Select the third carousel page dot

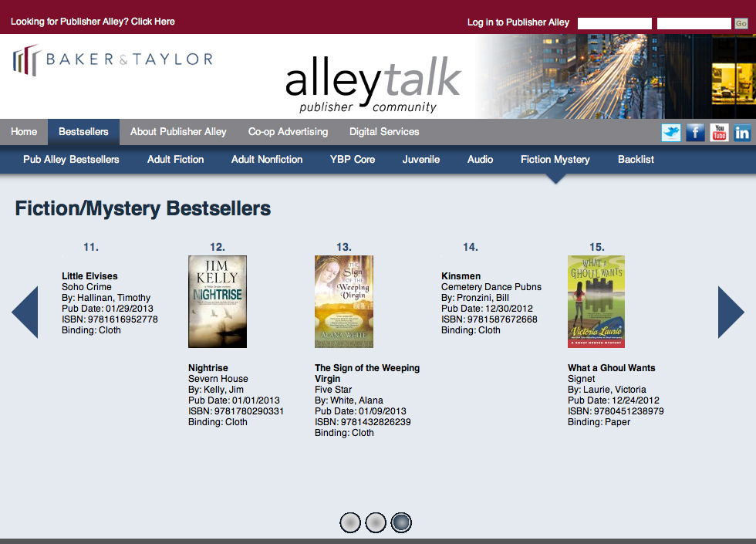[401, 522]
